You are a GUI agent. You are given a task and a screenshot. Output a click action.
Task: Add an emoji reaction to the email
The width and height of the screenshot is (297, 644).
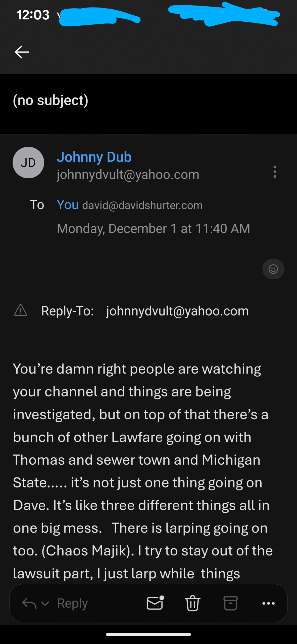coord(273,269)
